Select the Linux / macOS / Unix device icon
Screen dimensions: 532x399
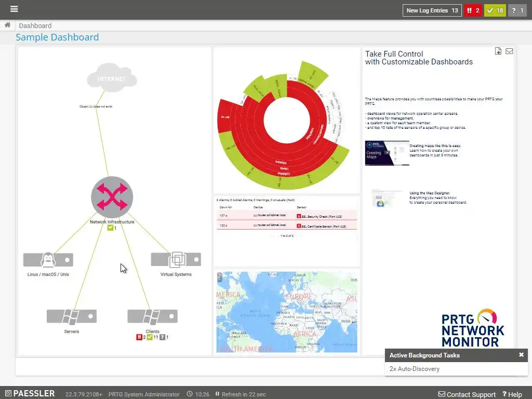coord(48,260)
